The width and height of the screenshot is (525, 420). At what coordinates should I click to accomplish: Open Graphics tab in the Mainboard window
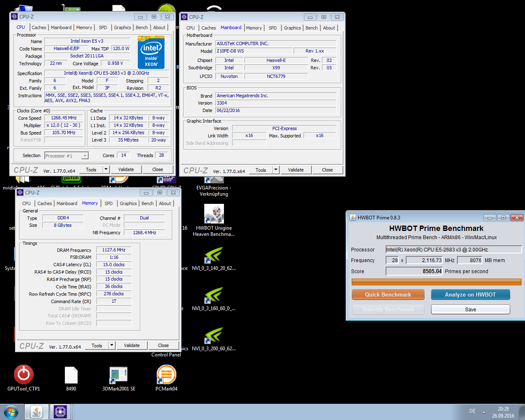tap(292, 28)
